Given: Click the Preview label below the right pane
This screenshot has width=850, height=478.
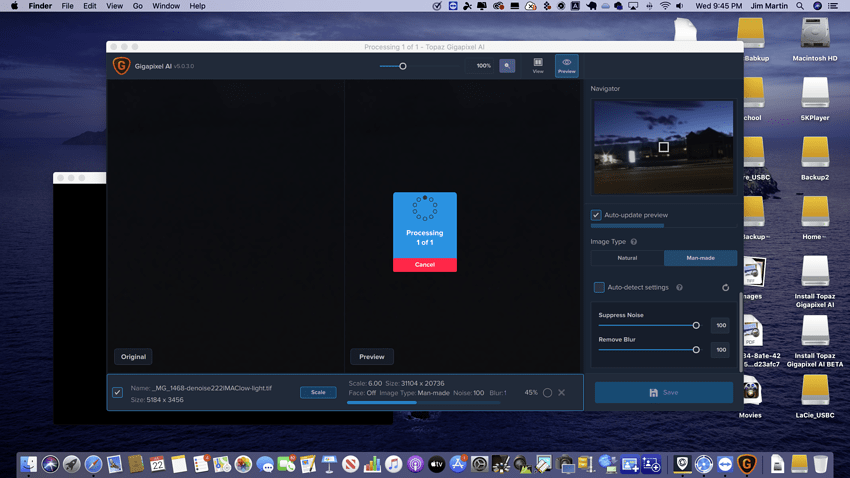Looking at the screenshot, I should 372,357.
